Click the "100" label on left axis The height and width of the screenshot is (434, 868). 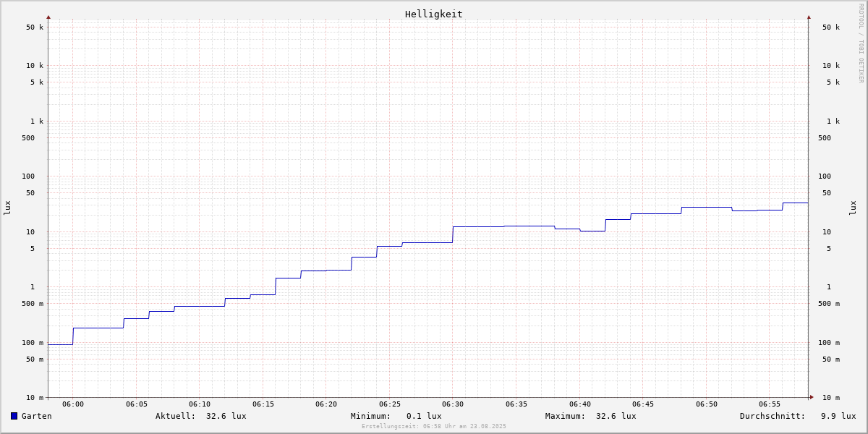pyautogui.click(x=28, y=176)
